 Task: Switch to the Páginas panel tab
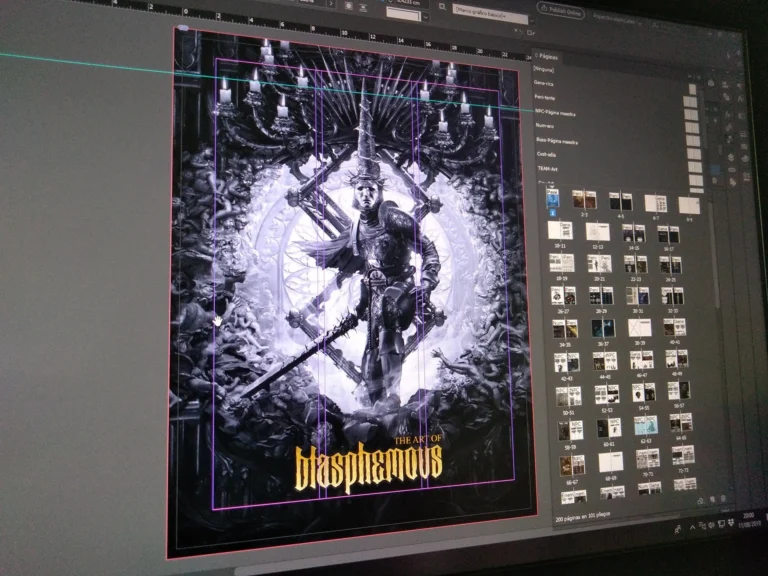click(x=548, y=57)
